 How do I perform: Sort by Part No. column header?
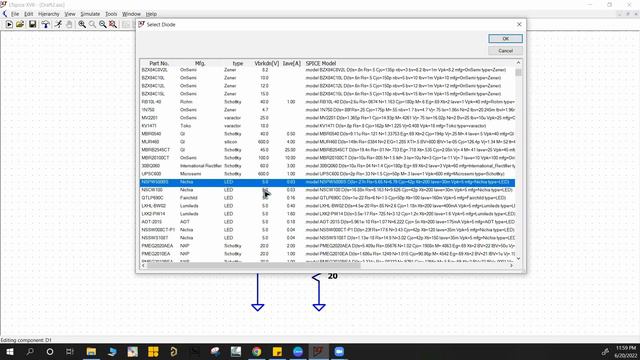159,63
